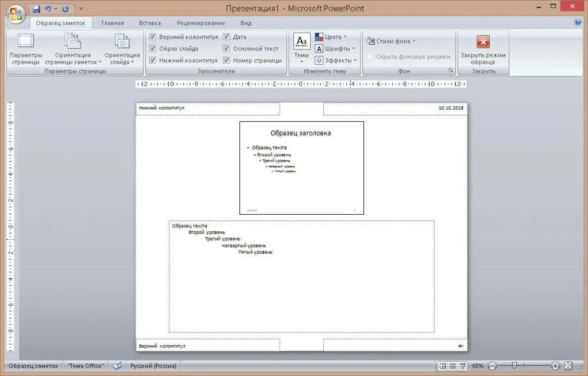Click the zoom out minus button

click(493, 366)
